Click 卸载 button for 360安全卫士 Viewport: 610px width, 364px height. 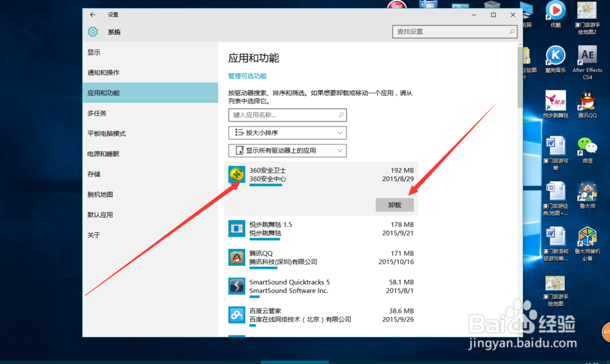coord(395,205)
